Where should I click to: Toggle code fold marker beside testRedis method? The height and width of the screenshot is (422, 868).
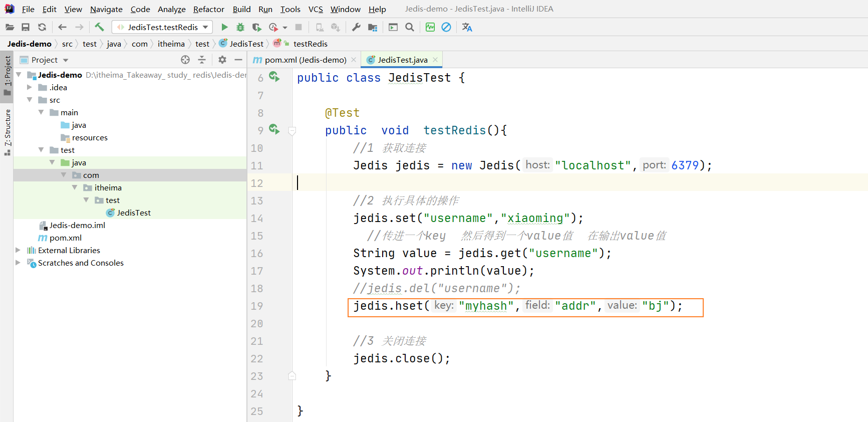click(293, 131)
